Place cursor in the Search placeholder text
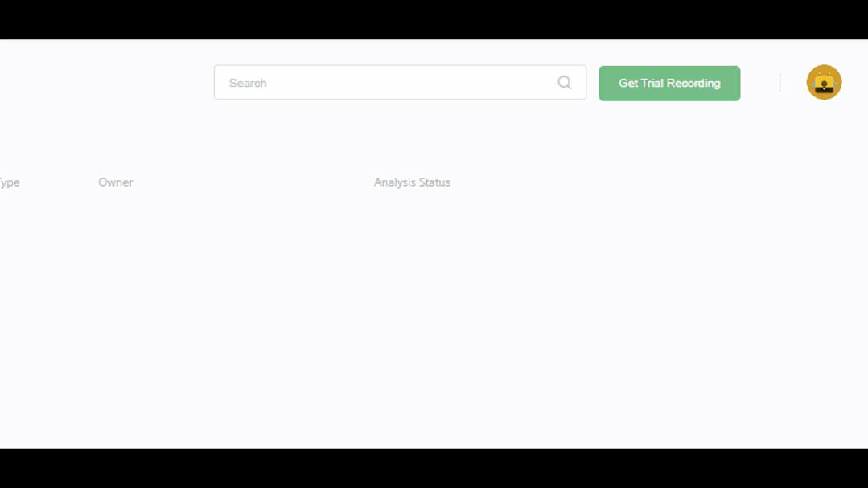 [x=248, y=83]
